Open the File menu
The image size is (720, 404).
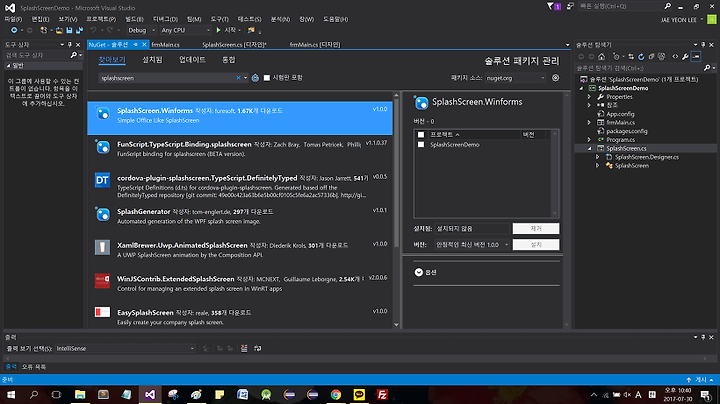13,19
